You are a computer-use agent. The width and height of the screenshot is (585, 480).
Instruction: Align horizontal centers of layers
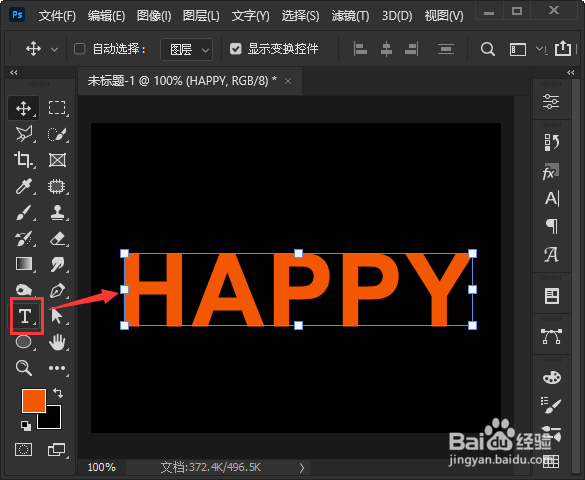[386, 49]
